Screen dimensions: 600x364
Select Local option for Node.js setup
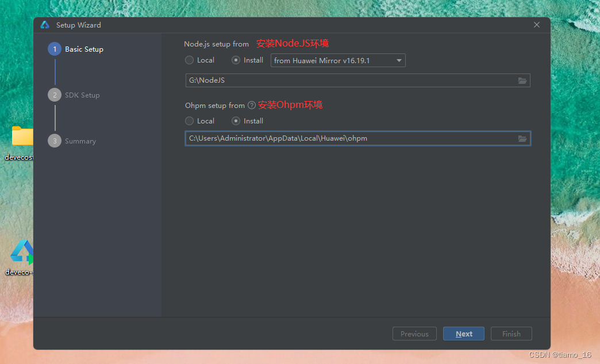point(200,60)
